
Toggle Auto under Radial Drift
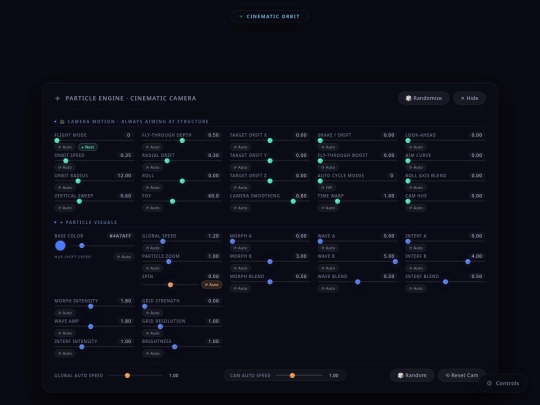153,167
